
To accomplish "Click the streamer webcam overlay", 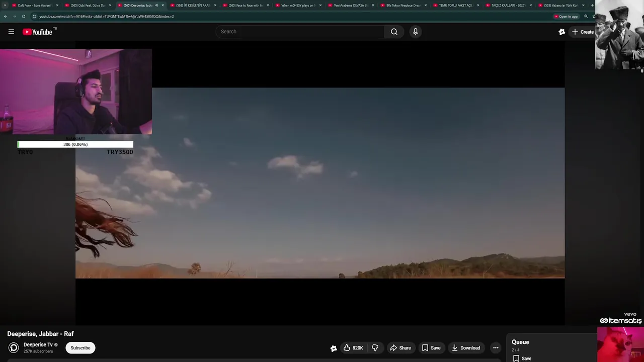I will pos(76,92).
